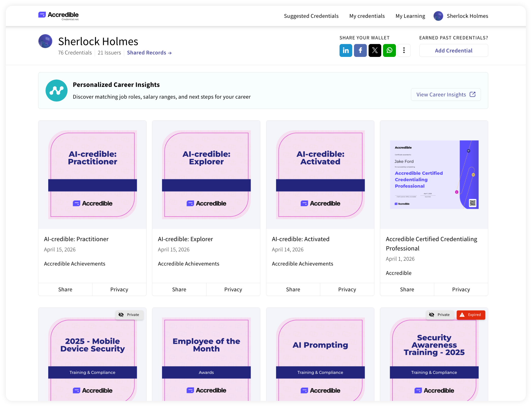
Task: Open Privacy for Certified Credentialing Professional
Action: (461, 289)
